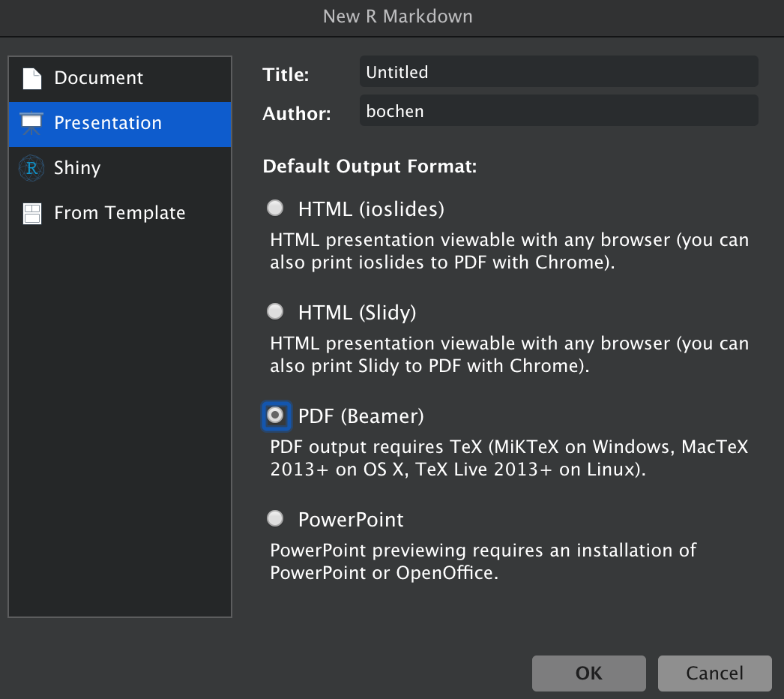Enable the HTML (Slidy) radio button

(x=276, y=311)
